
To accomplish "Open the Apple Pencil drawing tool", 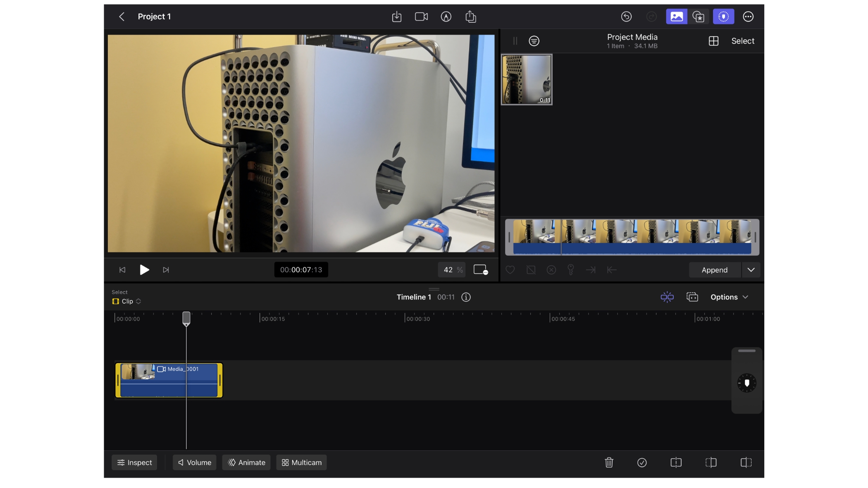I will pyautogui.click(x=446, y=17).
